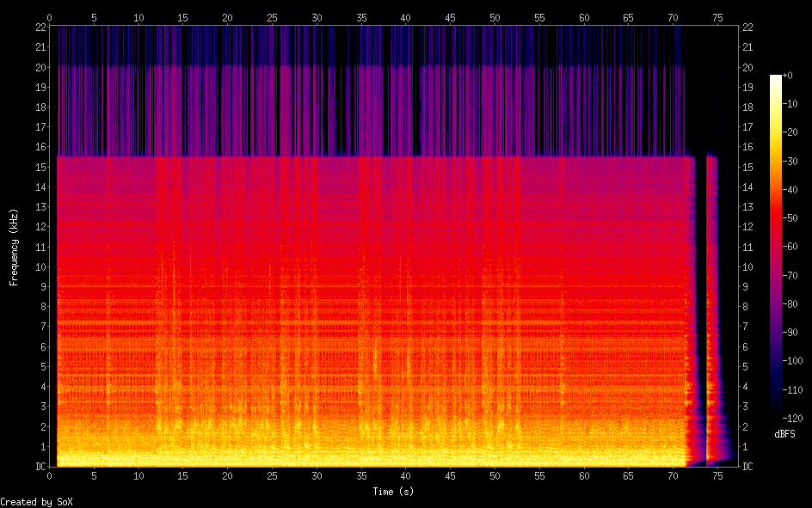
Task: Select the "-20" color scale label
Action: pyautogui.click(x=790, y=132)
